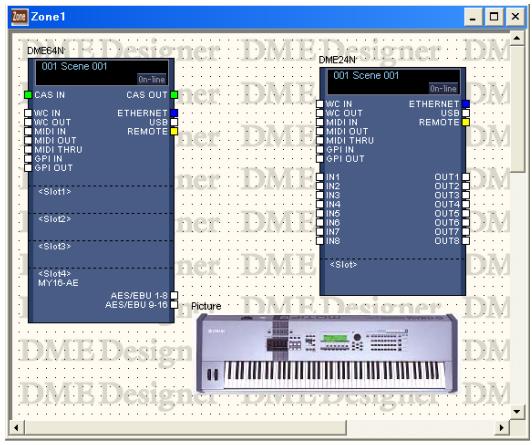Select the OUT6 port on DME24N
Screen dimensions: 532x445
coord(466,223)
